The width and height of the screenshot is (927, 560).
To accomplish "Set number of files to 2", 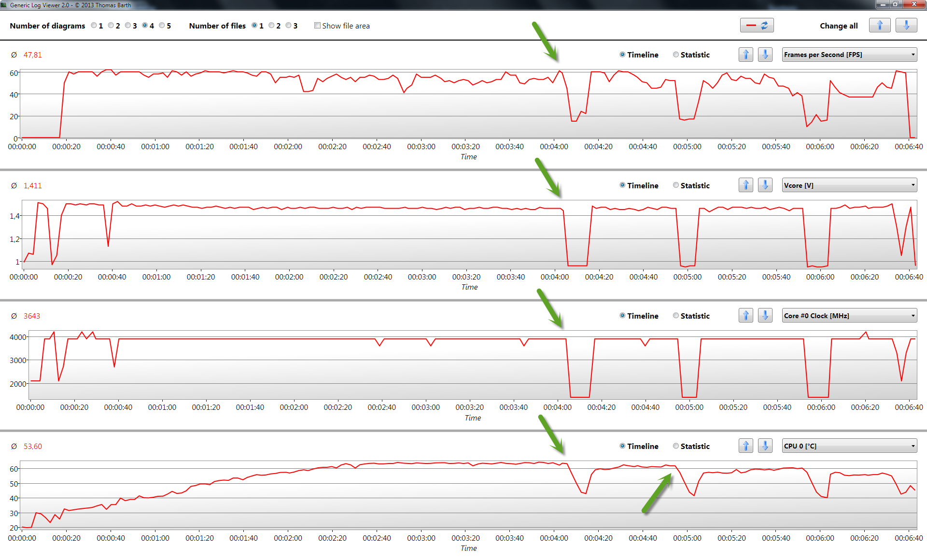I will click(x=271, y=26).
